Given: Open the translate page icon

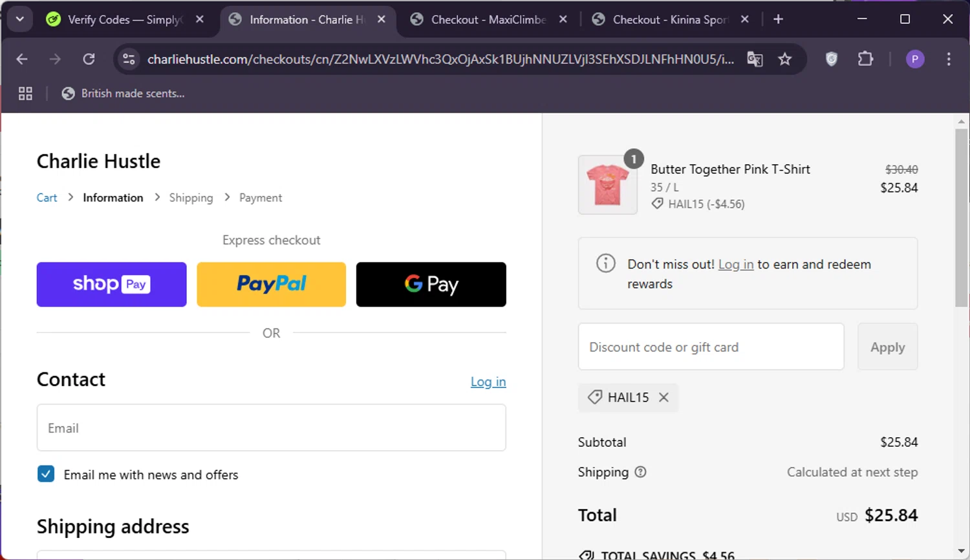Looking at the screenshot, I should 755,59.
